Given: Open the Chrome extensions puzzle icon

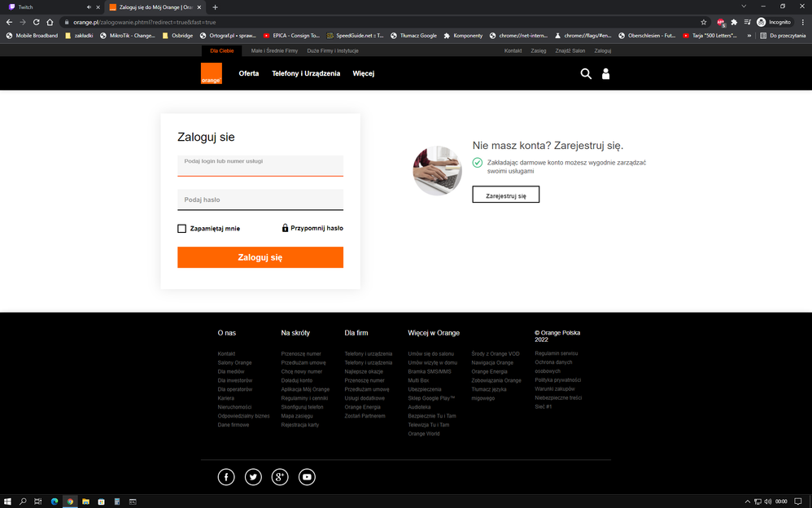Looking at the screenshot, I should [x=734, y=22].
